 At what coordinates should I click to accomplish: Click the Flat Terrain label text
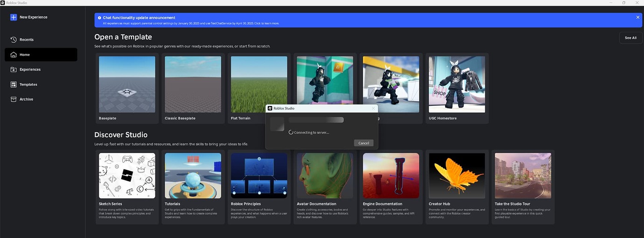pos(241,118)
